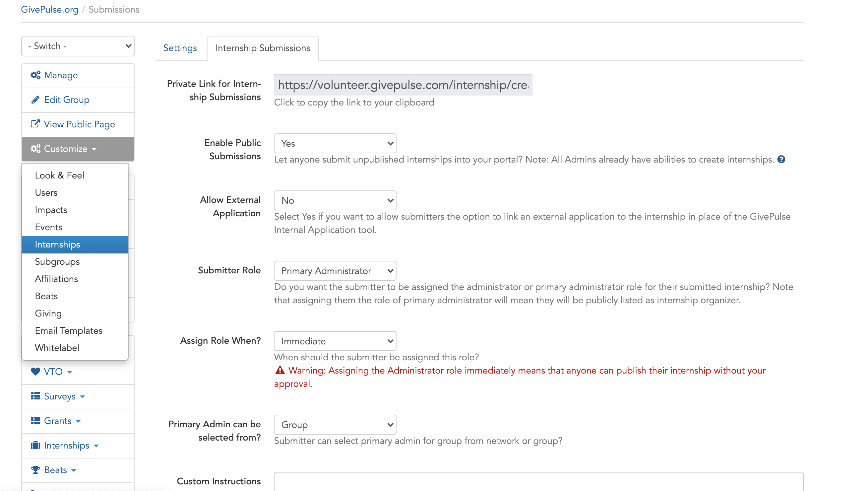Collapse the Customize menu caret
The image size is (868, 491).
tap(94, 149)
